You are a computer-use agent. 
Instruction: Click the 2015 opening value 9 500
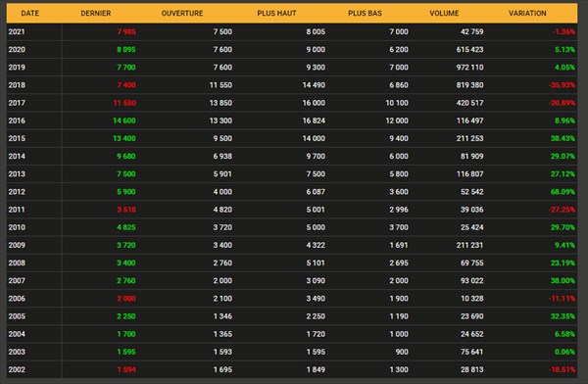(x=222, y=138)
